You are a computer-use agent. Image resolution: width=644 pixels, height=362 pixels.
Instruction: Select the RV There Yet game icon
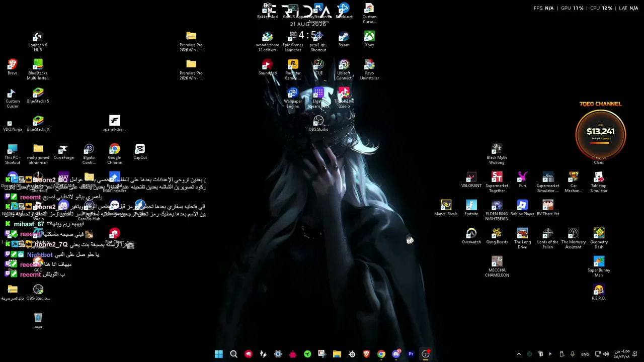(548, 208)
